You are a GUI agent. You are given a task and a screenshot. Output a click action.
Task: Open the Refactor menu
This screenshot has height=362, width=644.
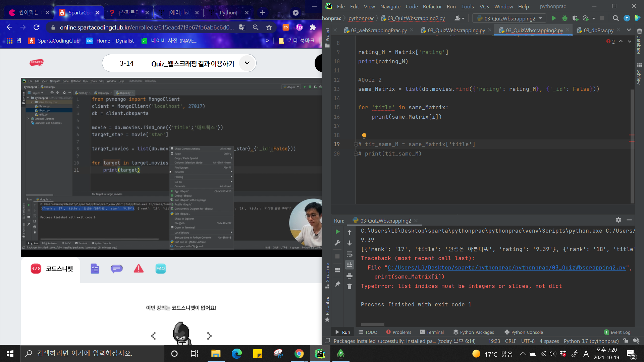click(432, 6)
